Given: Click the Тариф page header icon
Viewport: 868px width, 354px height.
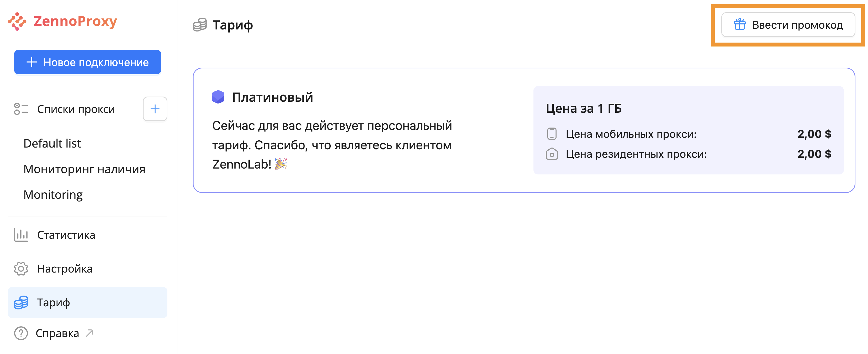Looking at the screenshot, I should pos(199,25).
